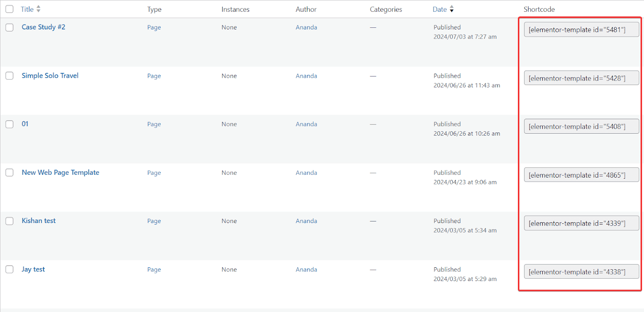The image size is (644, 312).
Task: Select shortcode field with id 5481
Action: [581, 30]
